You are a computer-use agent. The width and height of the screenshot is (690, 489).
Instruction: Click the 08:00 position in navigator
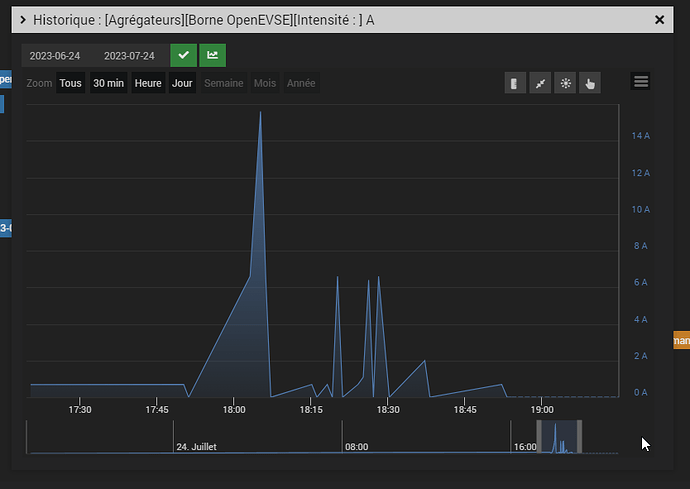point(356,447)
